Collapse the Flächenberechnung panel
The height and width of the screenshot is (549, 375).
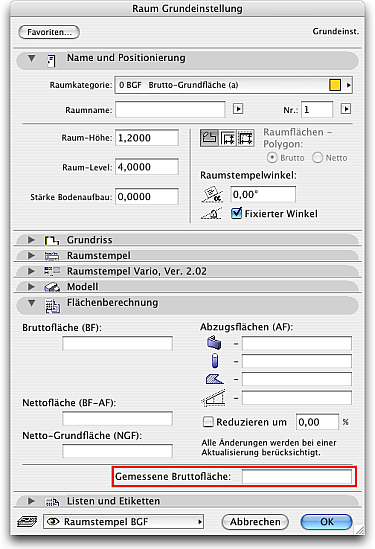32,303
